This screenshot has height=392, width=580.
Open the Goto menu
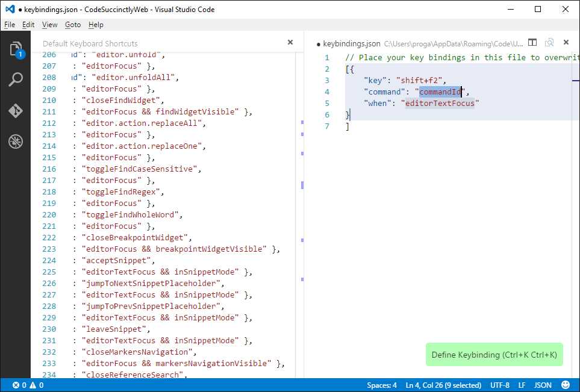tap(72, 25)
